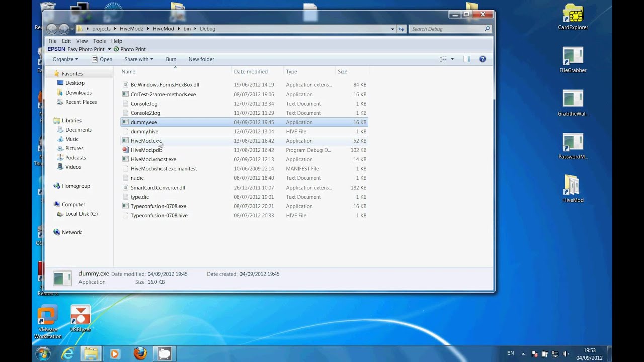Open Windows Media Player taskbar icon

coord(114,354)
